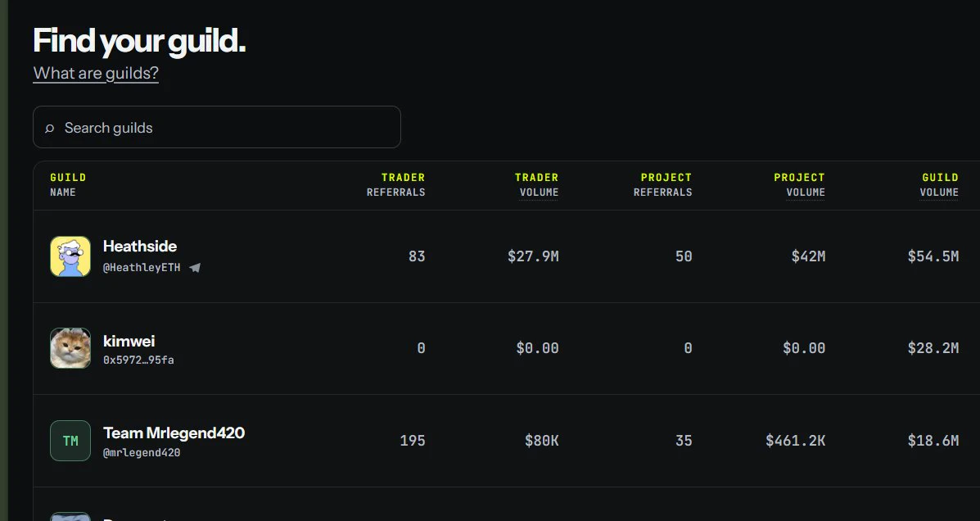This screenshot has width=980, height=521.
Task: Click the magnifier icon in search box
Action: pyautogui.click(x=49, y=129)
